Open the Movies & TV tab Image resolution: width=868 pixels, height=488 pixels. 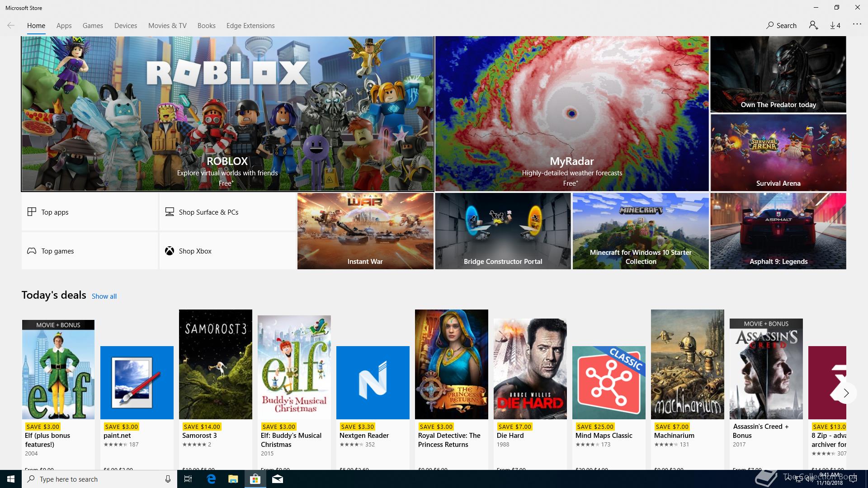pos(167,26)
